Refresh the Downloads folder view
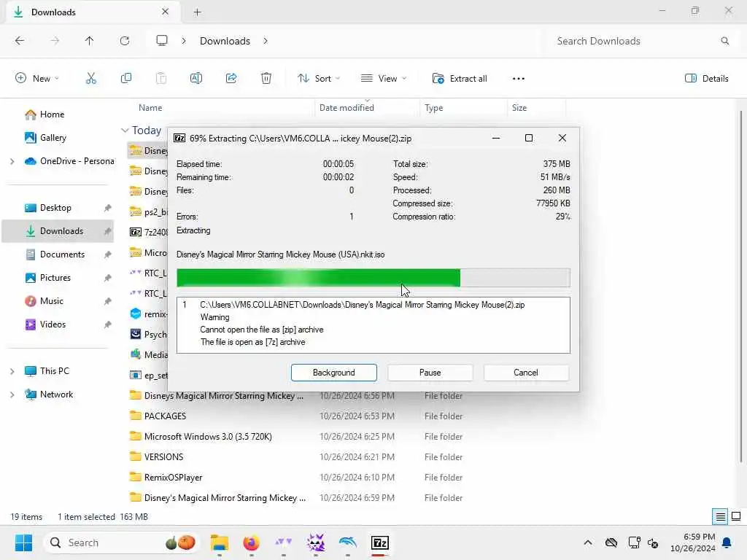The width and height of the screenshot is (747, 560). pyautogui.click(x=124, y=41)
